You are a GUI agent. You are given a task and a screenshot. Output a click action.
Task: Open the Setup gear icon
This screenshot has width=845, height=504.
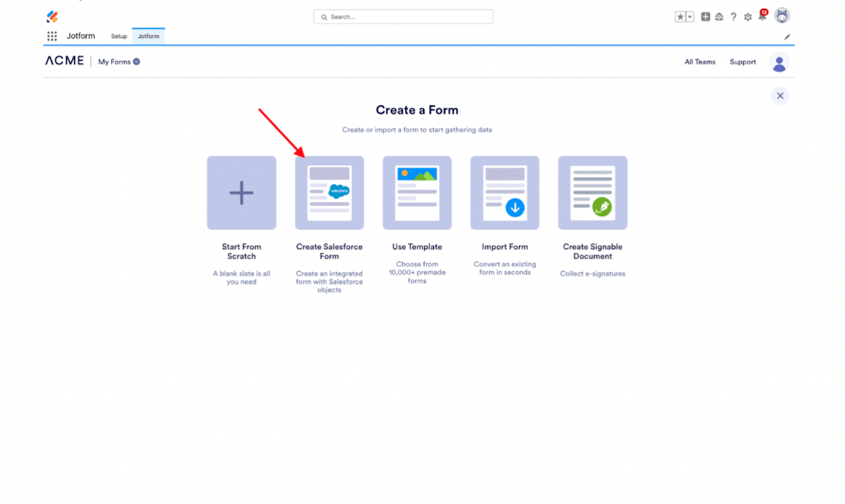[x=748, y=17]
